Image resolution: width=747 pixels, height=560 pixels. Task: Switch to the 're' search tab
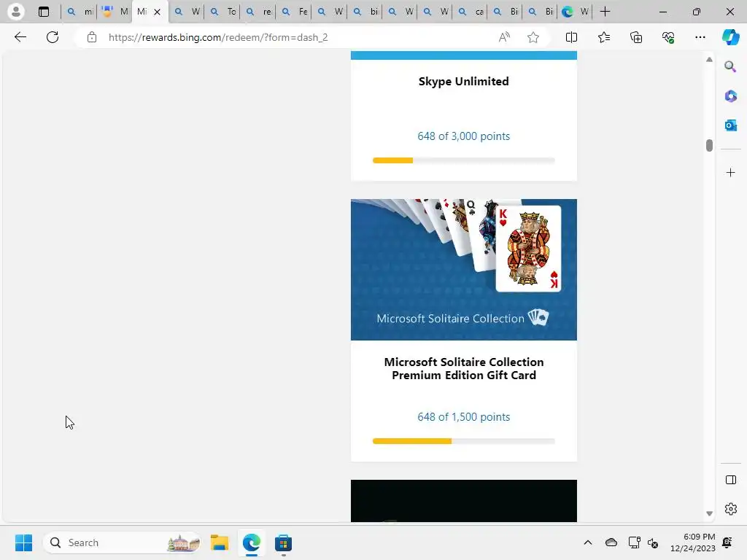[258, 12]
